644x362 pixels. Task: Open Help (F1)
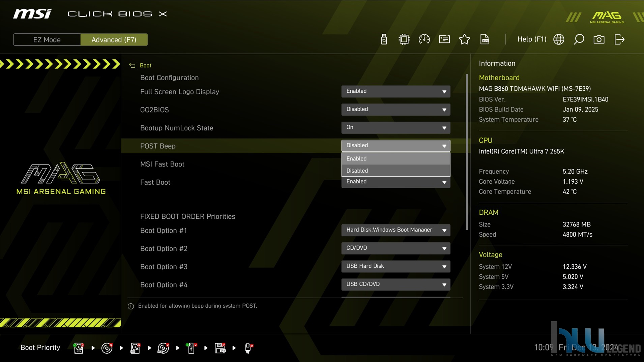click(x=532, y=39)
